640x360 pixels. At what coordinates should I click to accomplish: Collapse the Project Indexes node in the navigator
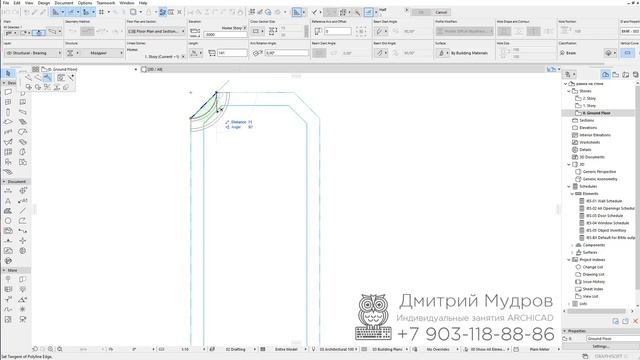[569, 260]
